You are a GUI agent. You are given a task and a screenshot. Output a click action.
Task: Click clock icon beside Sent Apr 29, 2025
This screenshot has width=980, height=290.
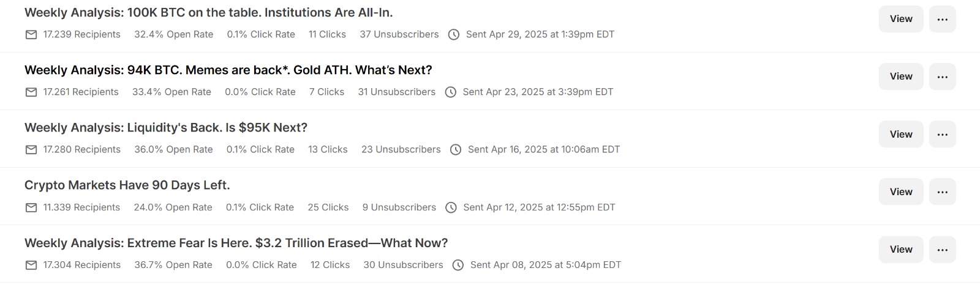[x=454, y=35]
